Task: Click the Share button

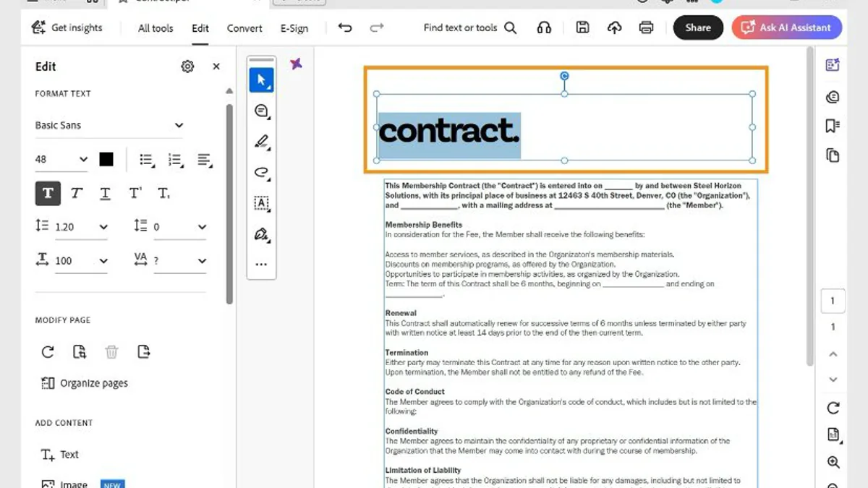Action: (x=698, y=27)
